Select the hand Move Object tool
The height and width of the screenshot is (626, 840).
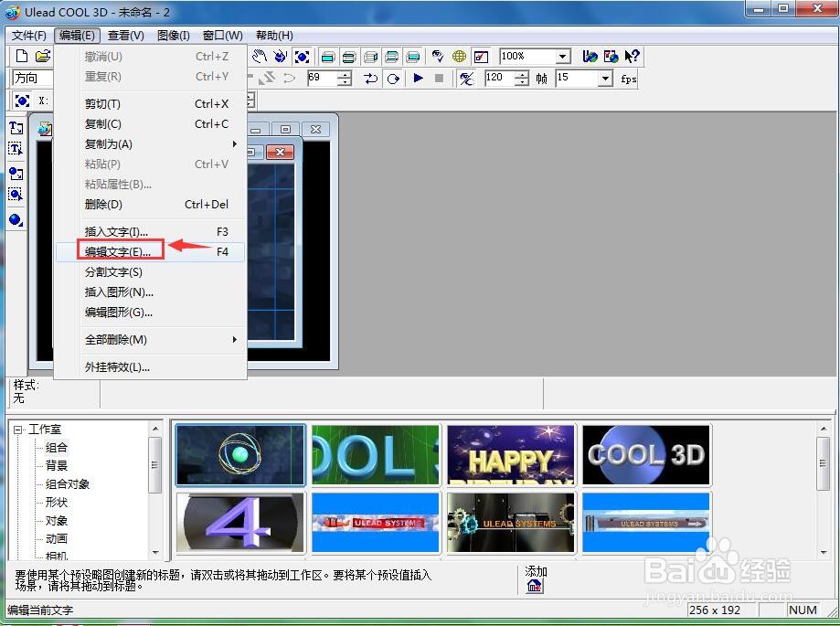coord(260,56)
